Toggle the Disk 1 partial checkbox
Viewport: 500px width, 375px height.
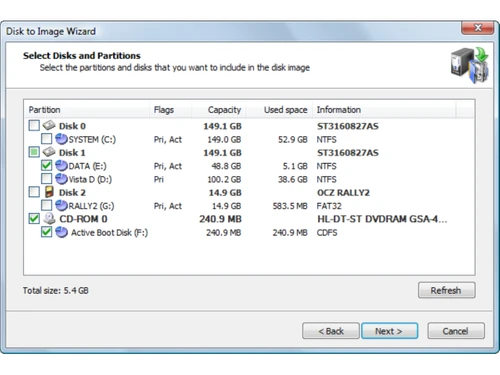click(34, 152)
